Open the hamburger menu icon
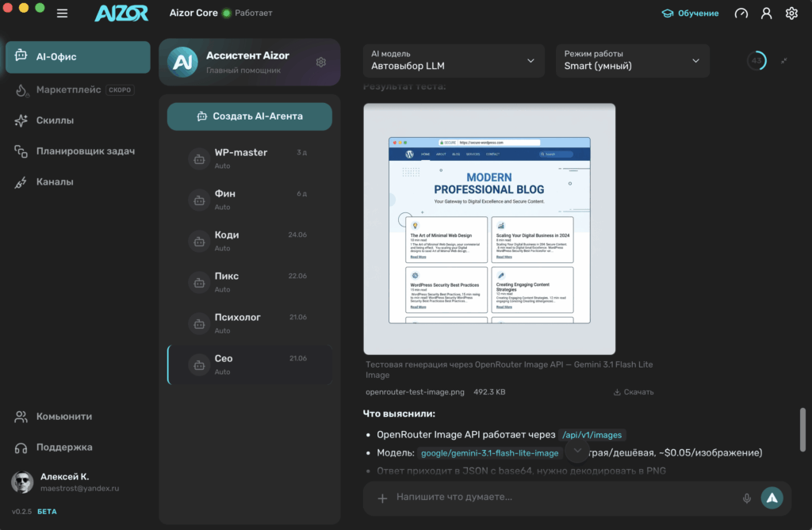 pos(62,13)
